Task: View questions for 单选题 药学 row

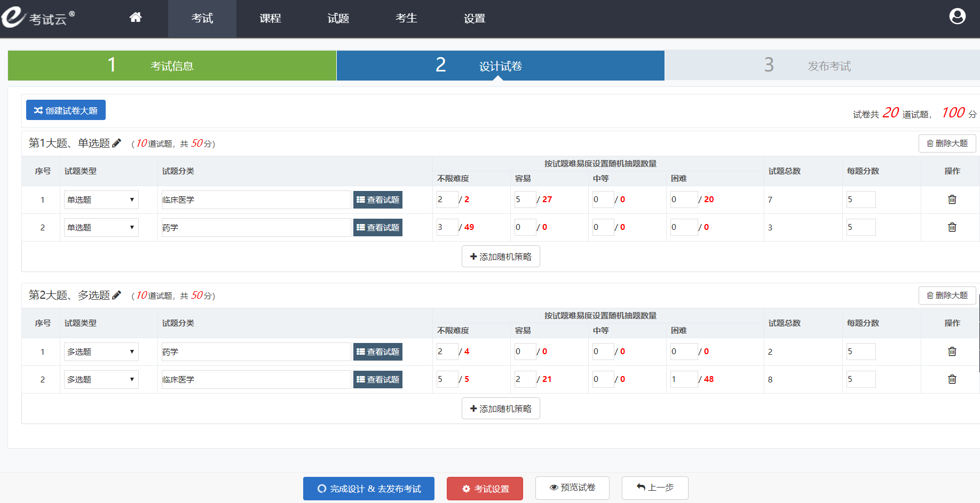Action: tap(378, 227)
